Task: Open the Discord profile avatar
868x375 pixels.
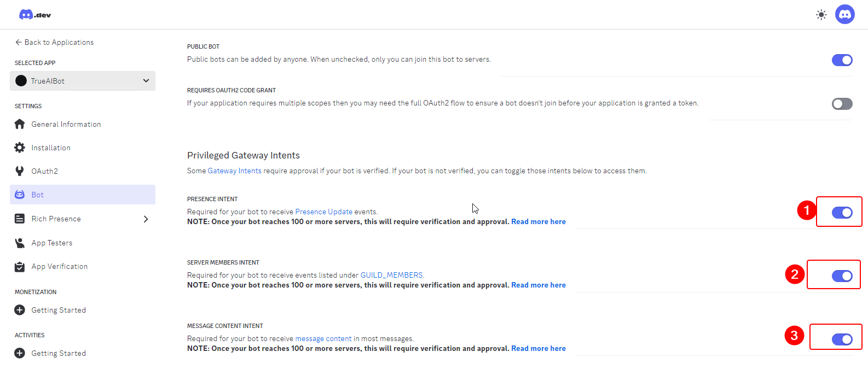Action: coord(845,15)
